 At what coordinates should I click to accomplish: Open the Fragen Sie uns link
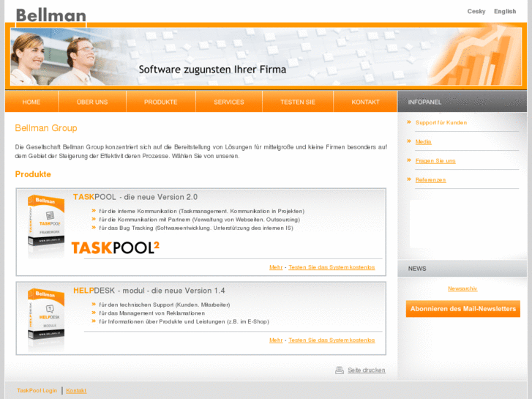(x=435, y=160)
